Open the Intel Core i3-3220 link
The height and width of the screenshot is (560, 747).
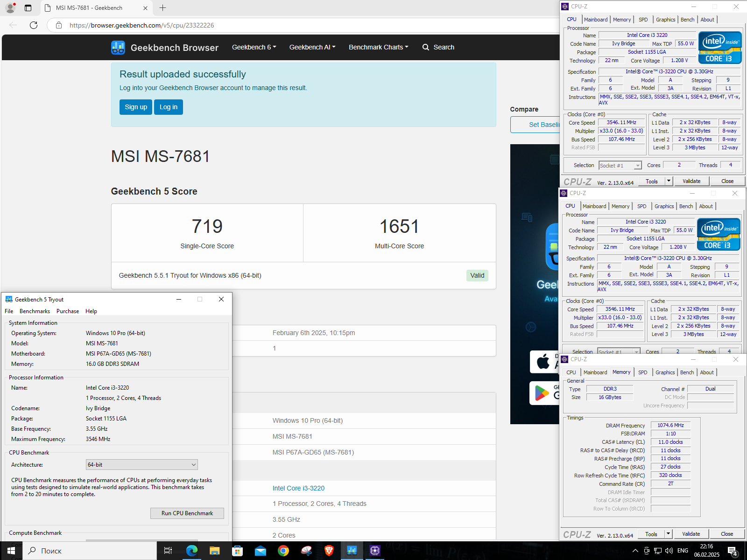click(x=298, y=488)
